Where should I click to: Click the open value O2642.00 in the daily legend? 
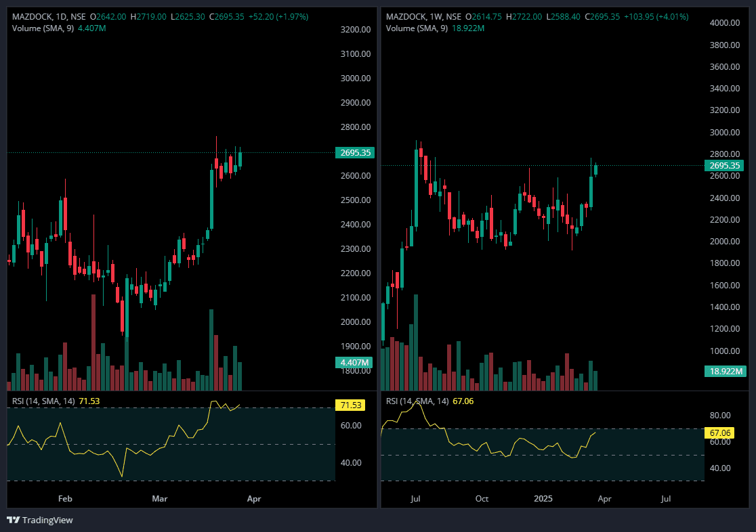[x=108, y=17]
